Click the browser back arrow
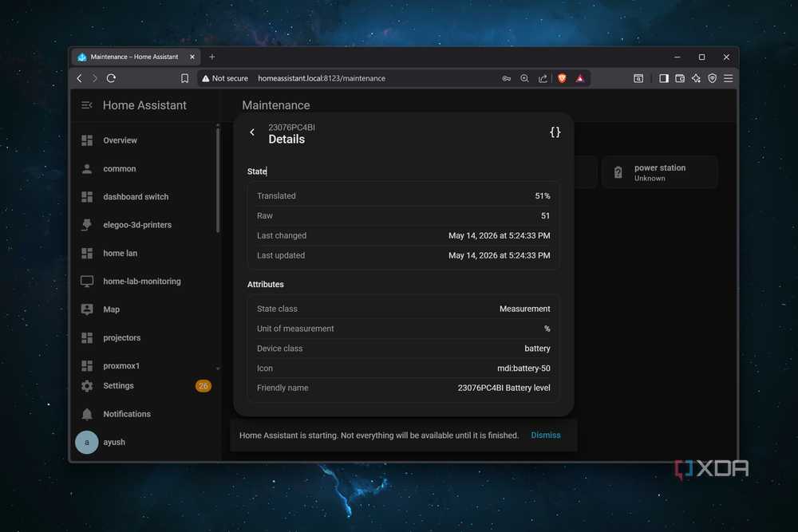 pos(79,78)
